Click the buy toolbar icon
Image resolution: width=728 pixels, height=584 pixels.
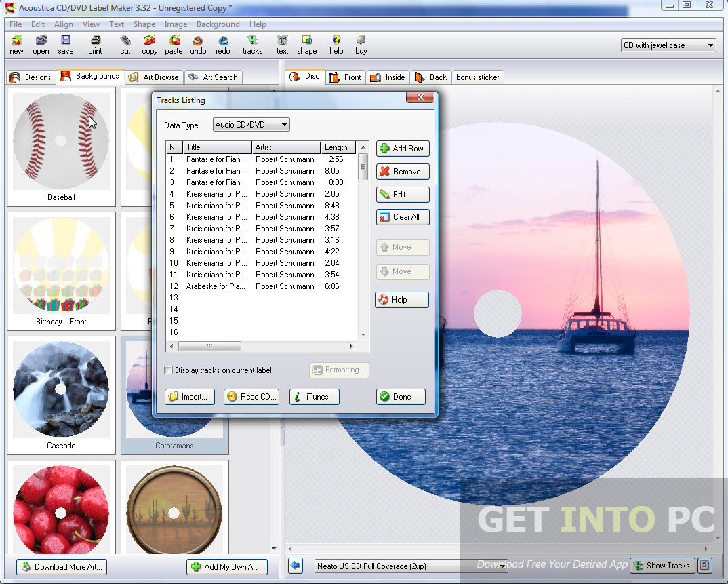361,45
